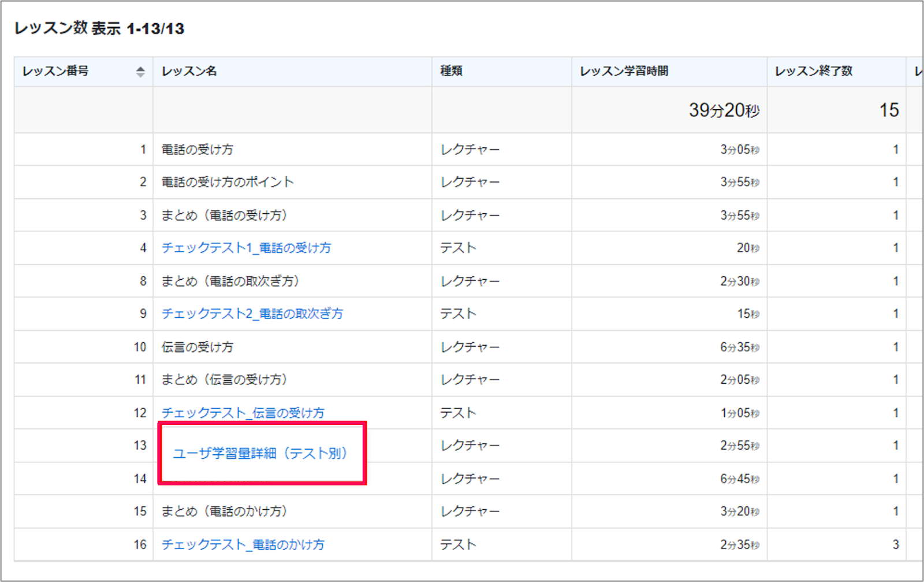The width and height of the screenshot is (924, 582).
Task: Click lesson number 15 in the table
Action: click(x=140, y=511)
